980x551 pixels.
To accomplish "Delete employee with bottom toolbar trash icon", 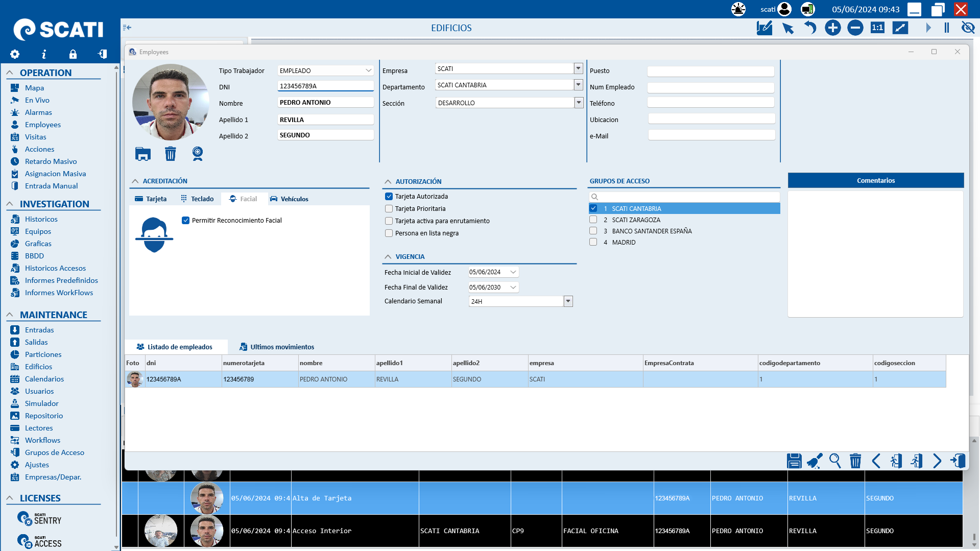I will [855, 461].
